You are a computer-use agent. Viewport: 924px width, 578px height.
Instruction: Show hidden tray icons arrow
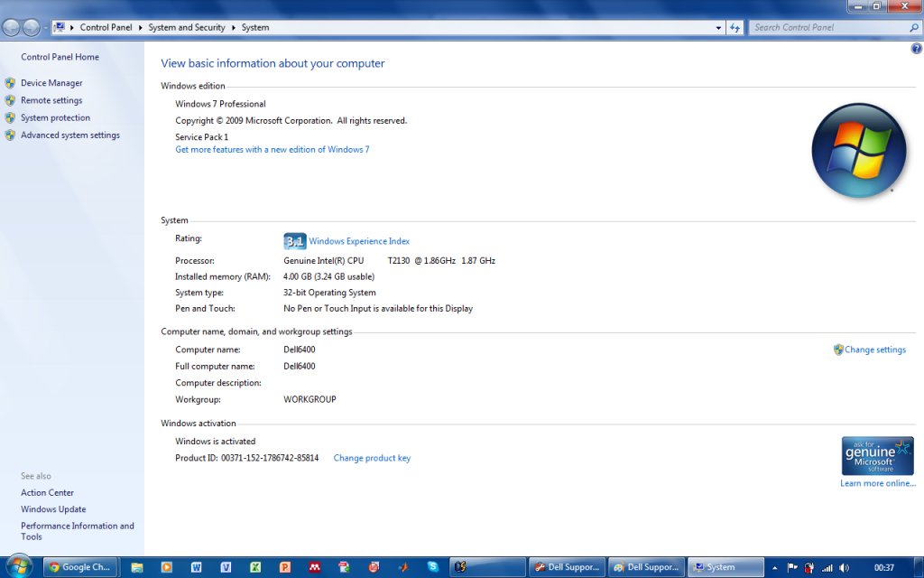point(775,568)
